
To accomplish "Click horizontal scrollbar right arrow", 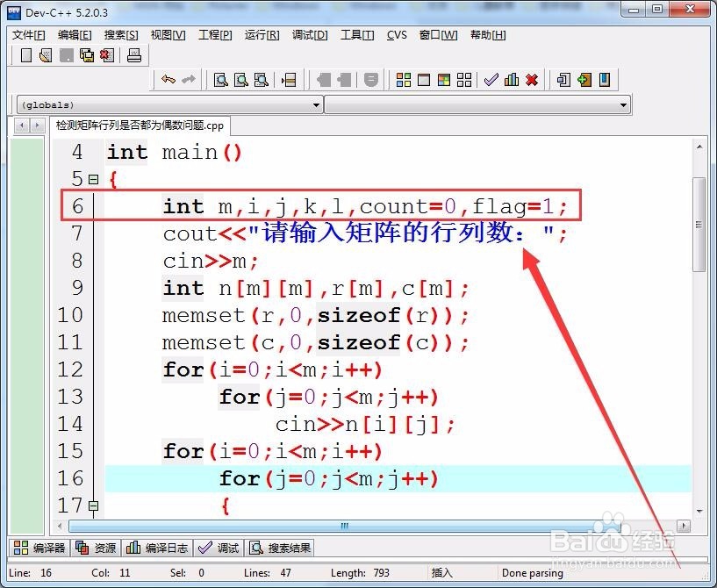I will click(684, 526).
